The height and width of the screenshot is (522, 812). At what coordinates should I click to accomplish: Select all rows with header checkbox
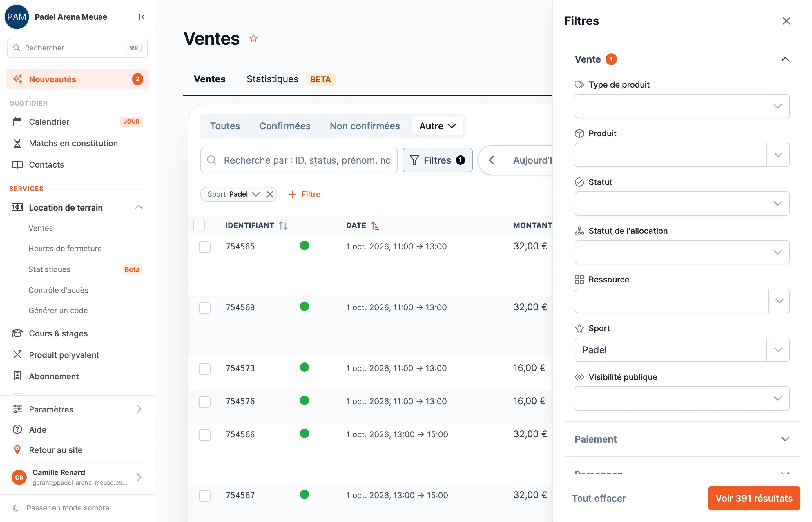tap(199, 225)
